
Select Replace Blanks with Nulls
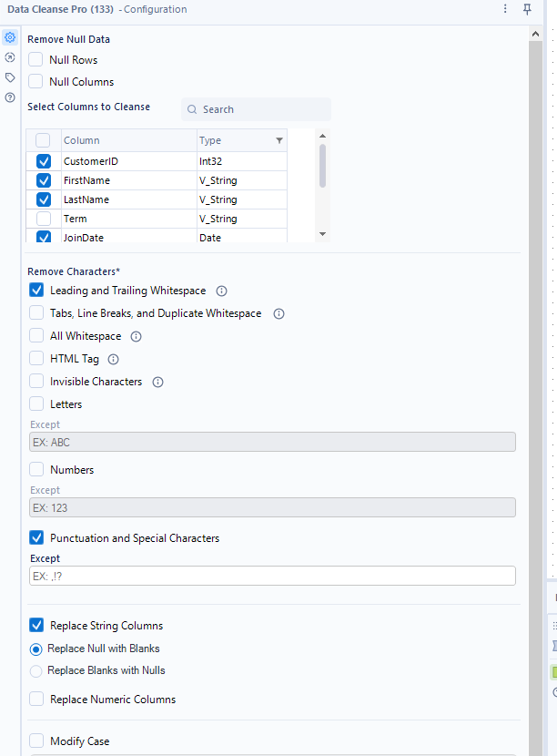[x=35, y=671]
